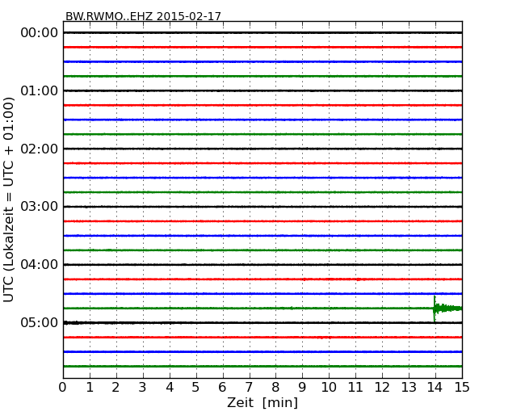This screenshot has width=525, height=420.
Task: Click the x-axis tick label 15
Action: (462, 388)
